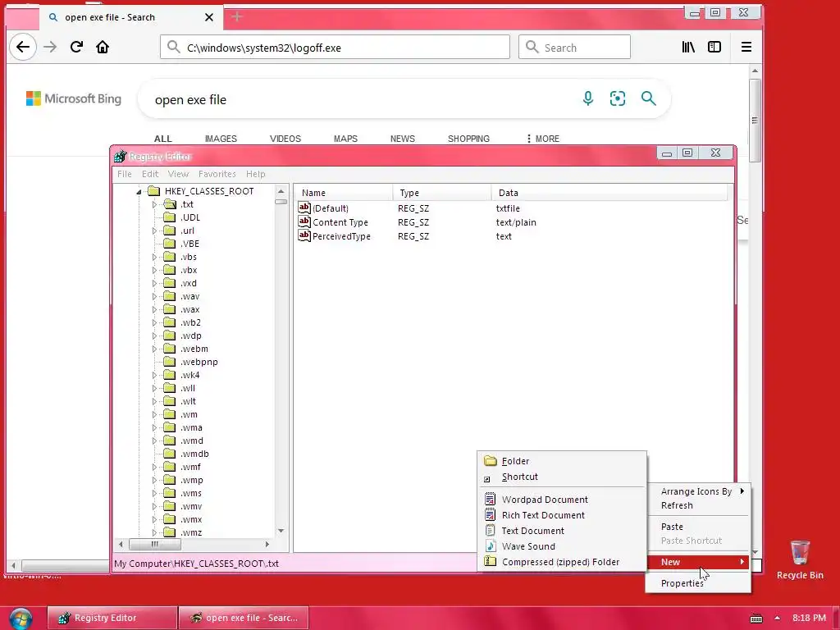The height and width of the screenshot is (630, 840).
Task: Click the Microsoft Bing logo
Action: click(73, 98)
